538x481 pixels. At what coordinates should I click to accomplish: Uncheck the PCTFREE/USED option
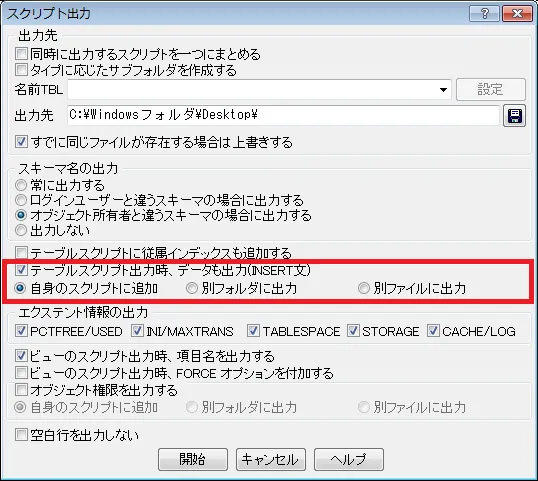(21, 331)
